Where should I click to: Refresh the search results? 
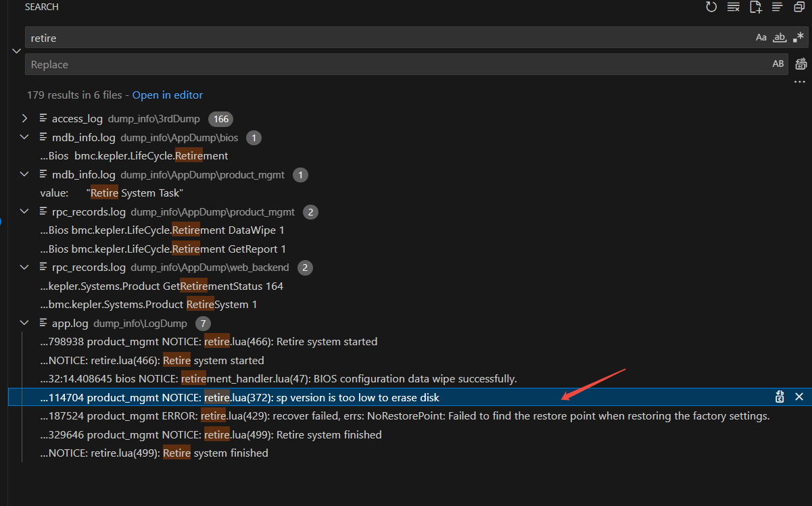(711, 7)
